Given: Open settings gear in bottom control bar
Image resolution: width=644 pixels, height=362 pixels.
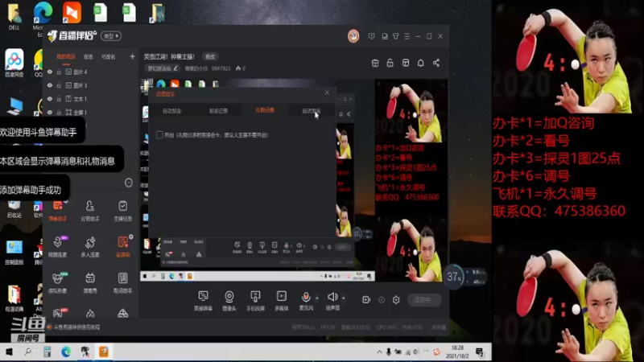Looking at the screenshot, I should tap(396, 300).
